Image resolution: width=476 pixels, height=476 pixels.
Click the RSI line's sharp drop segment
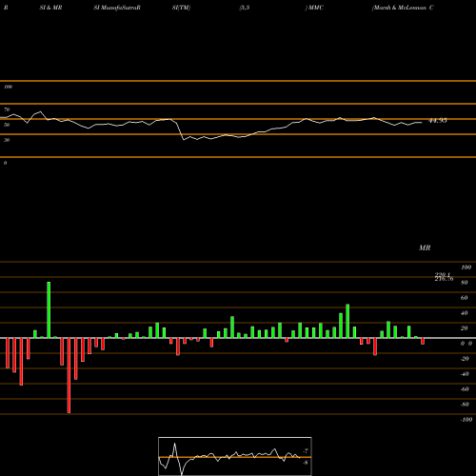click(180, 130)
